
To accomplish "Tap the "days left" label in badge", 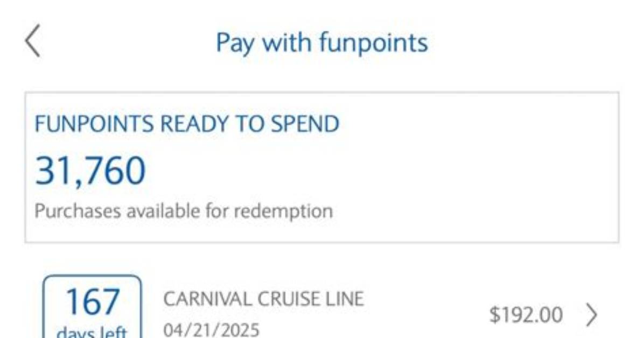I will 92,332.
